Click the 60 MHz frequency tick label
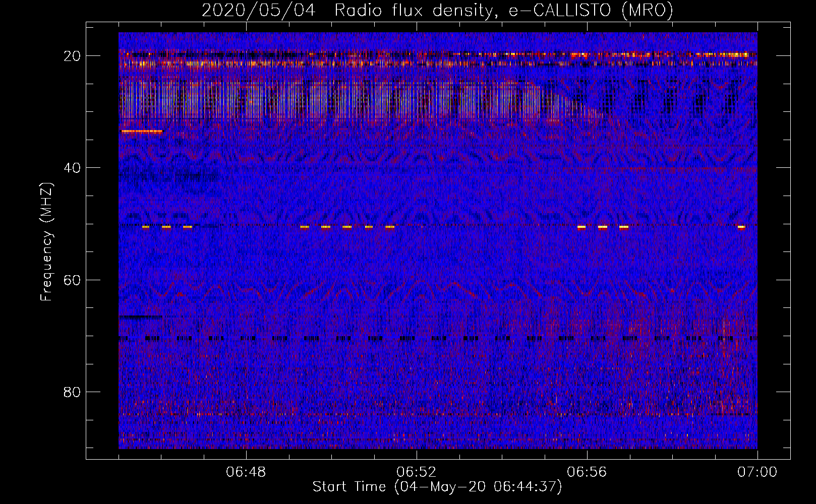Image resolution: width=816 pixels, height=504 pixels. click(x=73, y=280)
